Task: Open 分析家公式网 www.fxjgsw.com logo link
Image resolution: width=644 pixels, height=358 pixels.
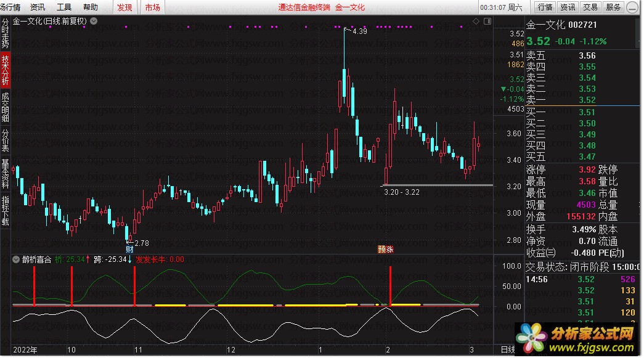Action: click(577, 340)
